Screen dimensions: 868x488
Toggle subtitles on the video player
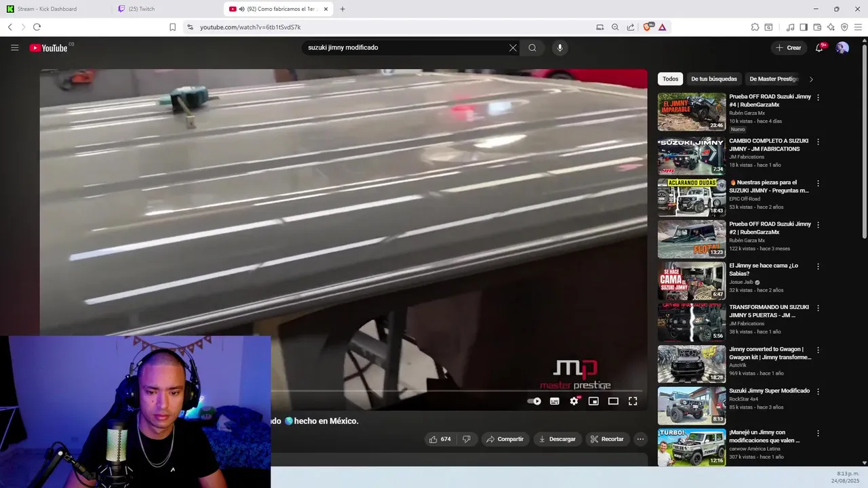click(x=554, y=401)
